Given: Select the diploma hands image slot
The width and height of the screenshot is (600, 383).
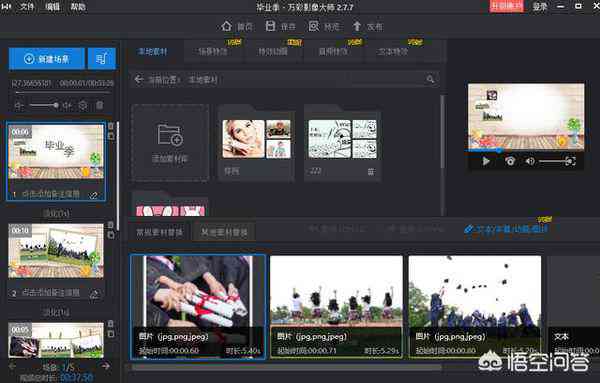Looking at the screenshot, I should coord(198,307).
